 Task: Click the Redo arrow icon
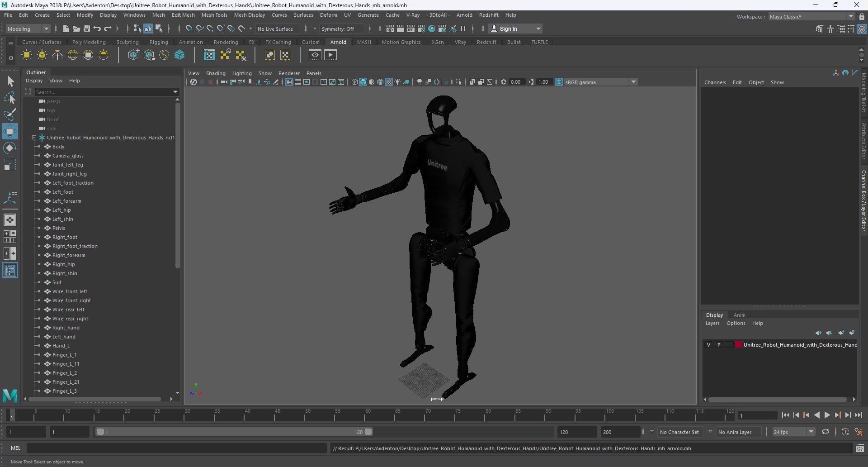point(108,29)
